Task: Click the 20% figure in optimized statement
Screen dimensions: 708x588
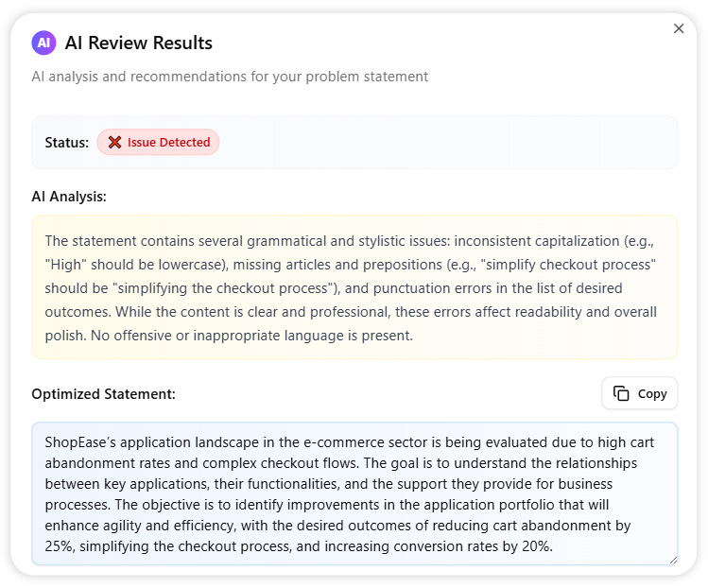Action: [x=536, y=546]
